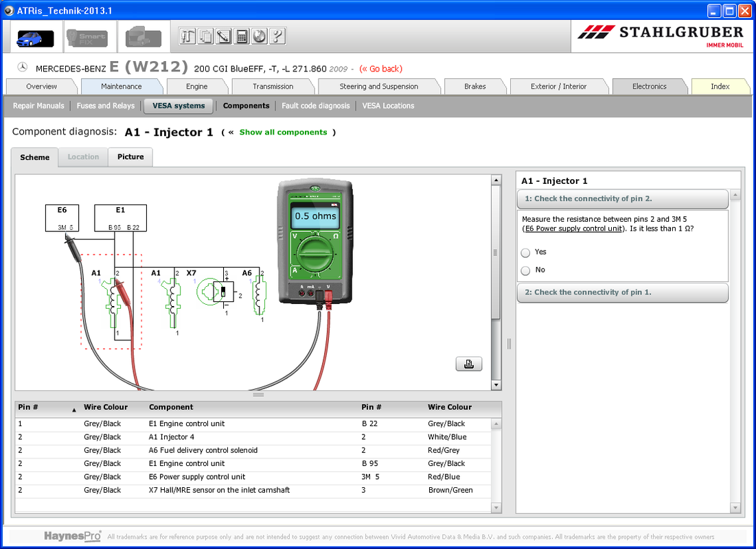Open Repair Manuals in the submenu
Viewport: 756px width, 549px height.
click(x=38, y=106)
